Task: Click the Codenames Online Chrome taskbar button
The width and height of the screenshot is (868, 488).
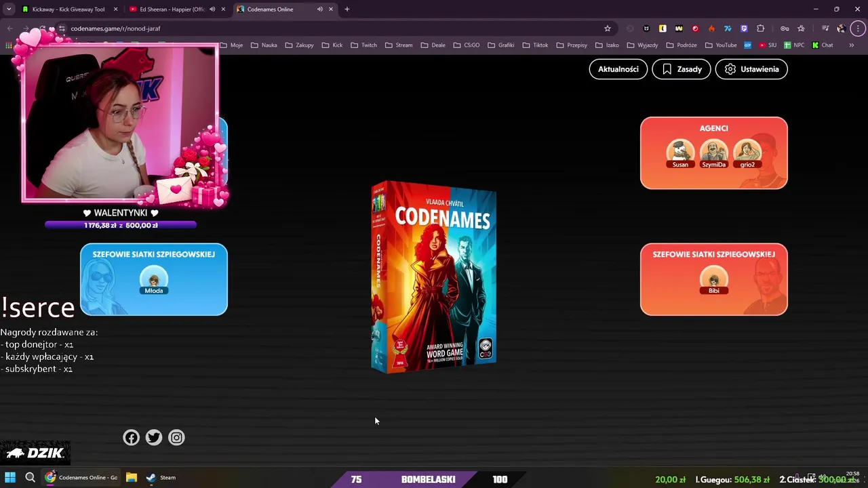Action: coord(81,477)
